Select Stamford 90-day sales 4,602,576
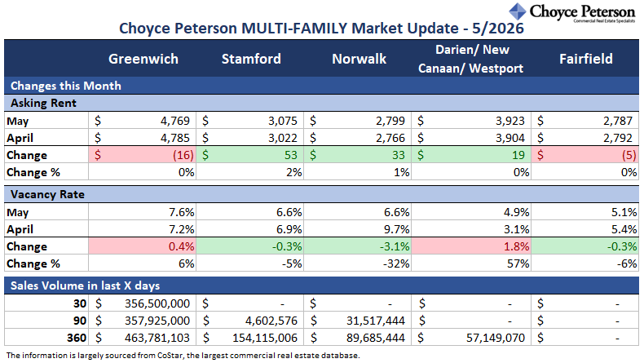 point(250,321)
